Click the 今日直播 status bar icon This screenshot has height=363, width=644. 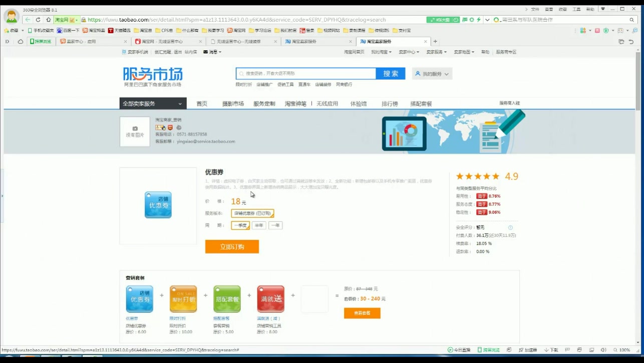(459, 350)
